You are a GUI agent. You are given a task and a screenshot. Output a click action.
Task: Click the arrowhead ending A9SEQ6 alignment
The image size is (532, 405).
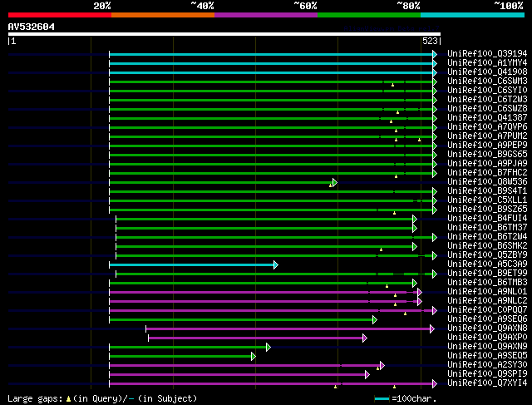[x=375, y=319]
